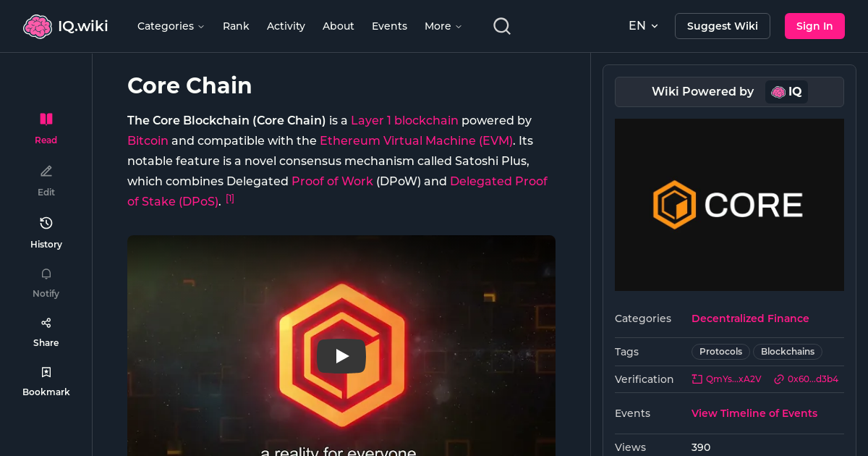The height and width of the screenshot is (456, 868).
Task: Bookmark this page using the bookmark icon
Action: tap(46, 371)
